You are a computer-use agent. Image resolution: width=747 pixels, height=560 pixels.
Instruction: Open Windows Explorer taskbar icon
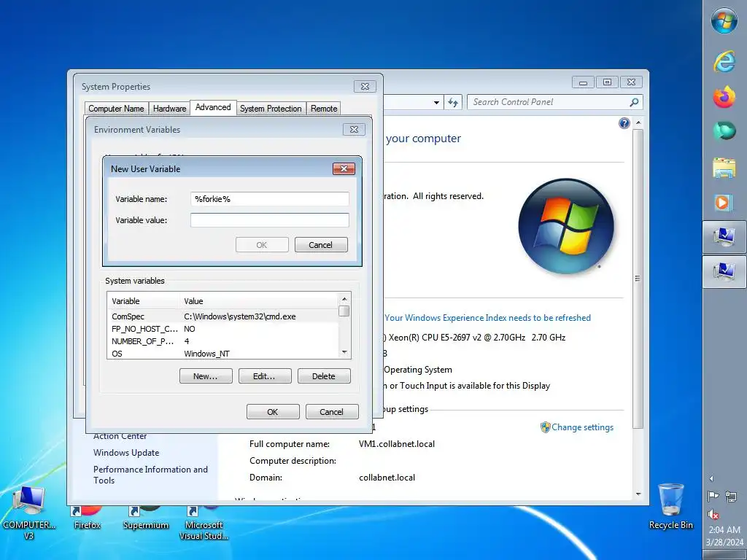724,168
